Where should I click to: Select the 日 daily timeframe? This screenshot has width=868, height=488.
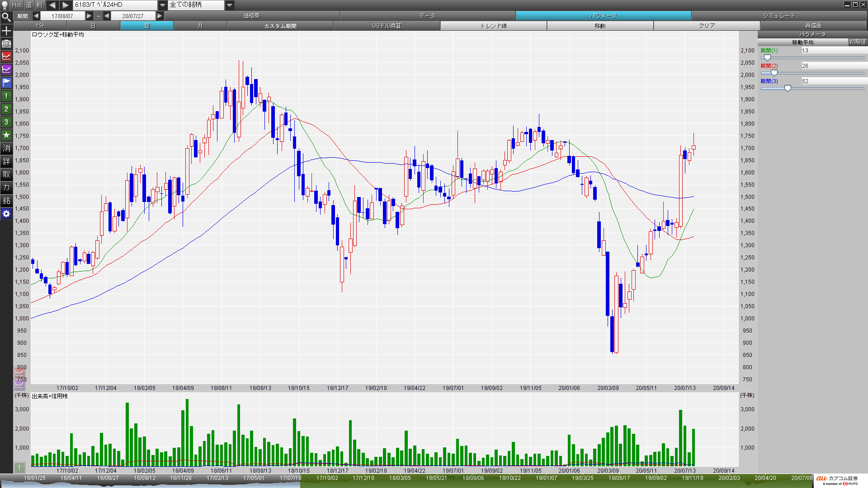click(x=93, y=26)
